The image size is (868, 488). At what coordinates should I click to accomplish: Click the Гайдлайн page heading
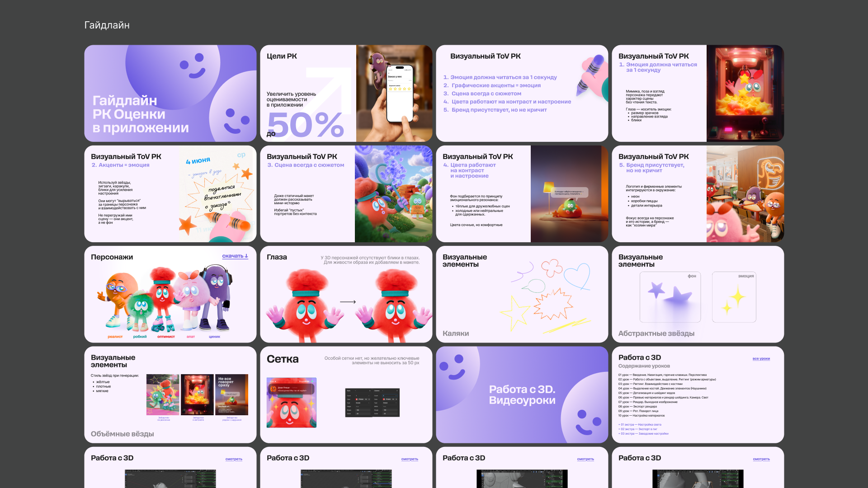(x=107, y=25)
